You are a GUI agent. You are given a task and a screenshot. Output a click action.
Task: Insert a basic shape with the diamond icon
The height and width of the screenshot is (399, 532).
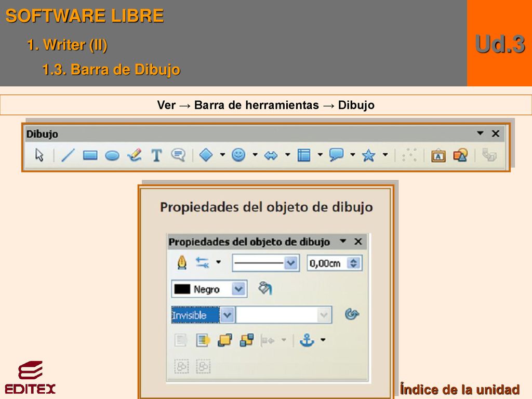[x=206, y=155]
